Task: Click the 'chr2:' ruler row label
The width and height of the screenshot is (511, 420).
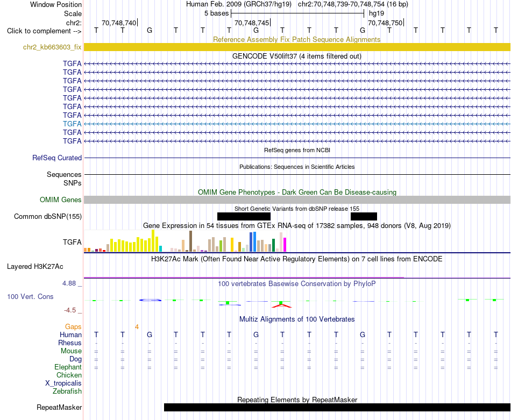Action: 74,23
